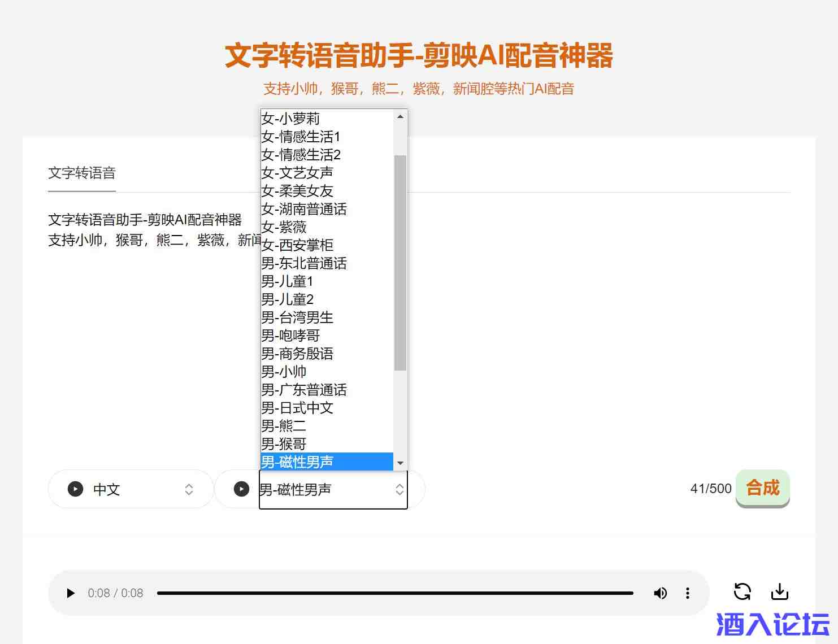Download the generated audio file
Screen dimensions: 838x644
[x=779, y=591]
